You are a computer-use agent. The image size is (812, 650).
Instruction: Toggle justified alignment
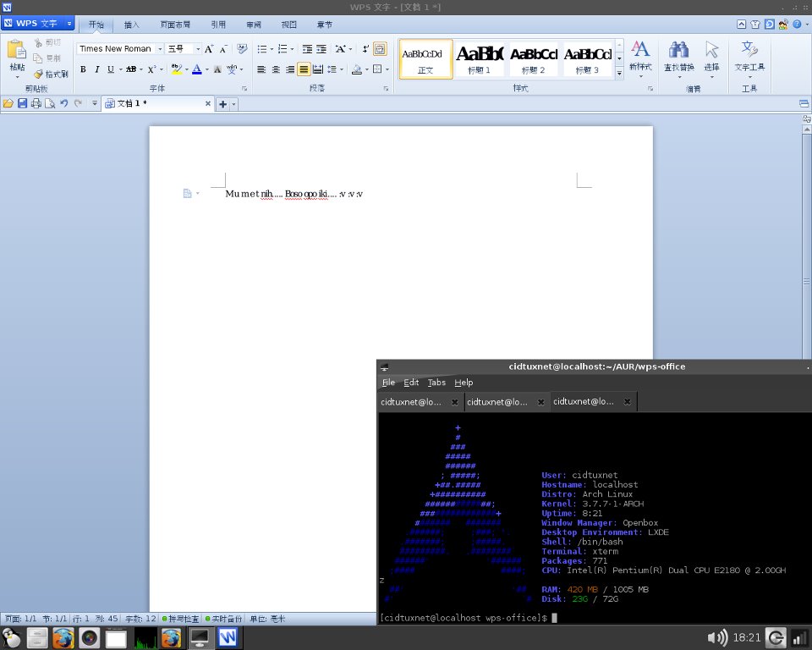(304, 69)
